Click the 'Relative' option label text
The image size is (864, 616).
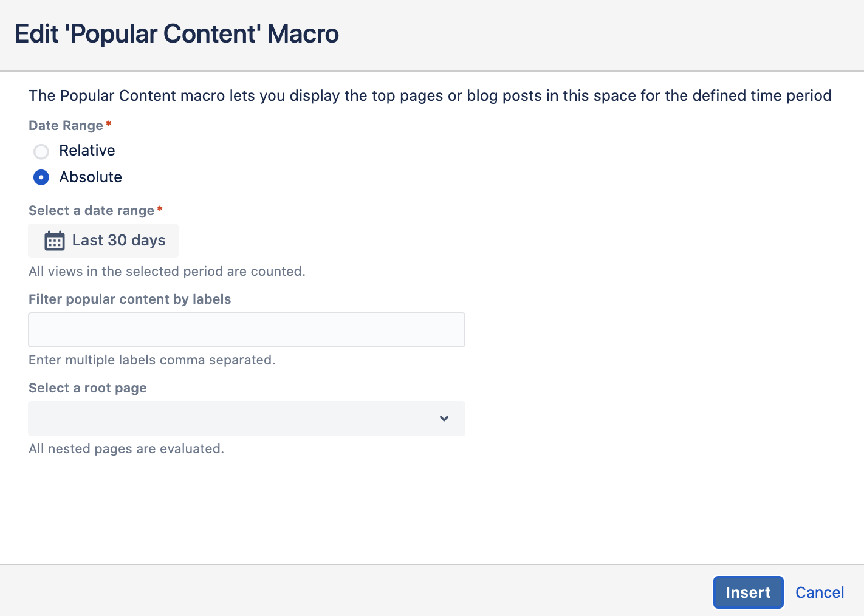click(87, 151)
